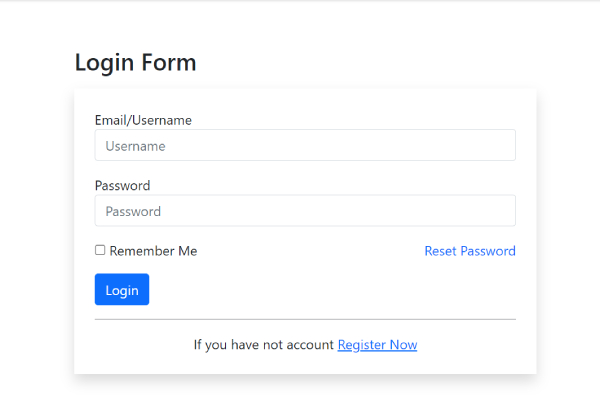Click the grey Password placeholder text
This screenshot has width=600, height=400.
(133, 212)
